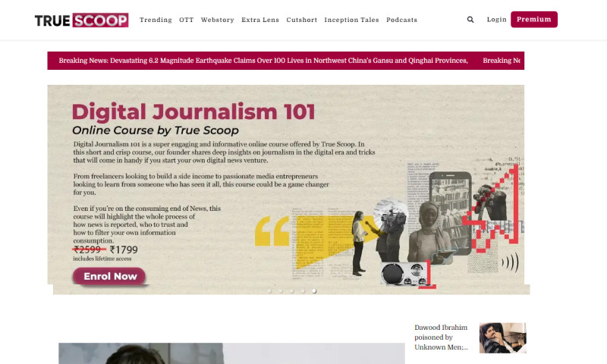Click the Login link

click(496, 20)
